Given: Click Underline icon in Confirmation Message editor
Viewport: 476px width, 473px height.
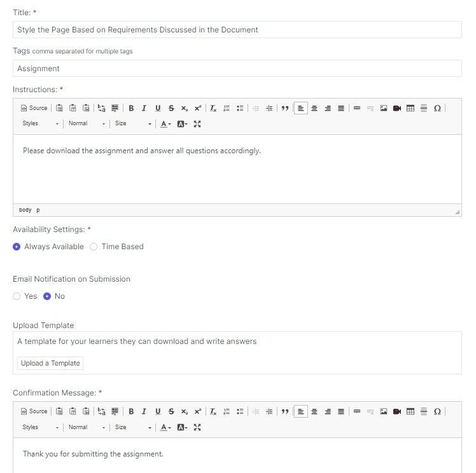Looking at the screenshot, I should (x=158, y=411).
